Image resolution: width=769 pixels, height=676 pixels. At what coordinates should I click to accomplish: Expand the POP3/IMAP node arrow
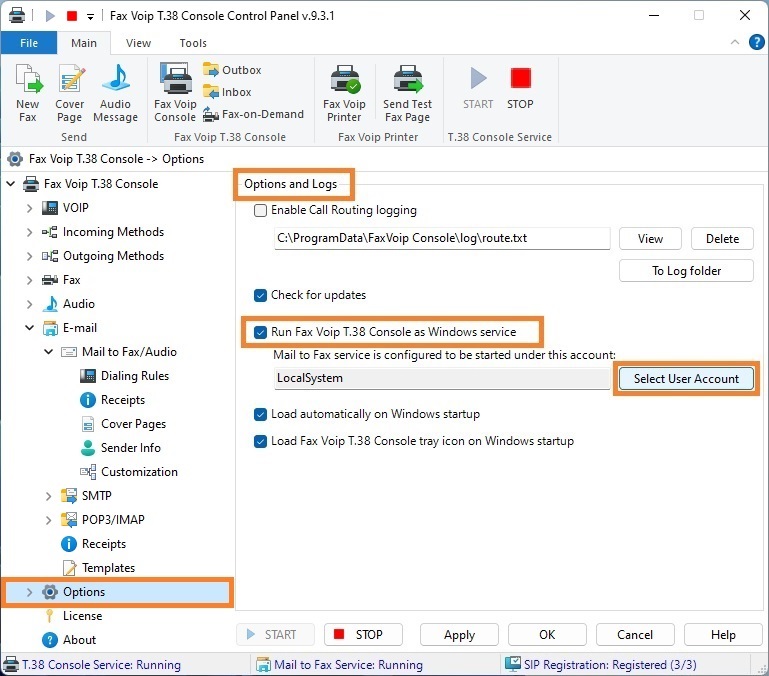[49, 520]
